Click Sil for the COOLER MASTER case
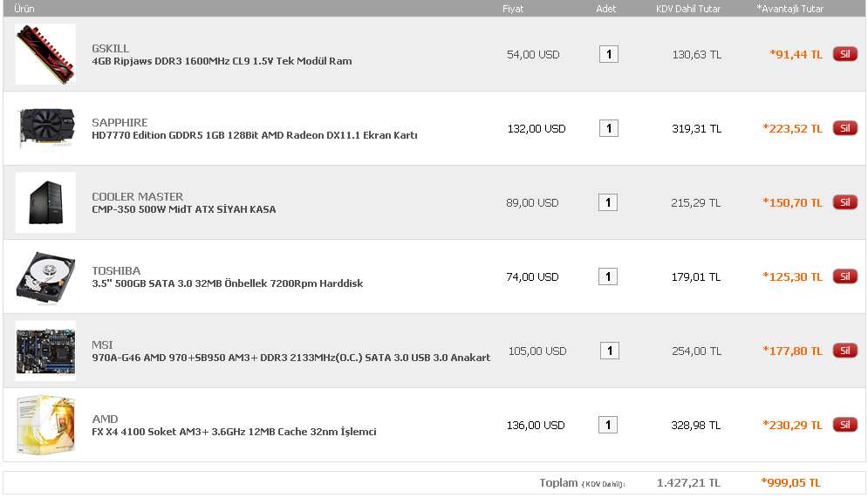The image size is (868, 498). [844, 202]
